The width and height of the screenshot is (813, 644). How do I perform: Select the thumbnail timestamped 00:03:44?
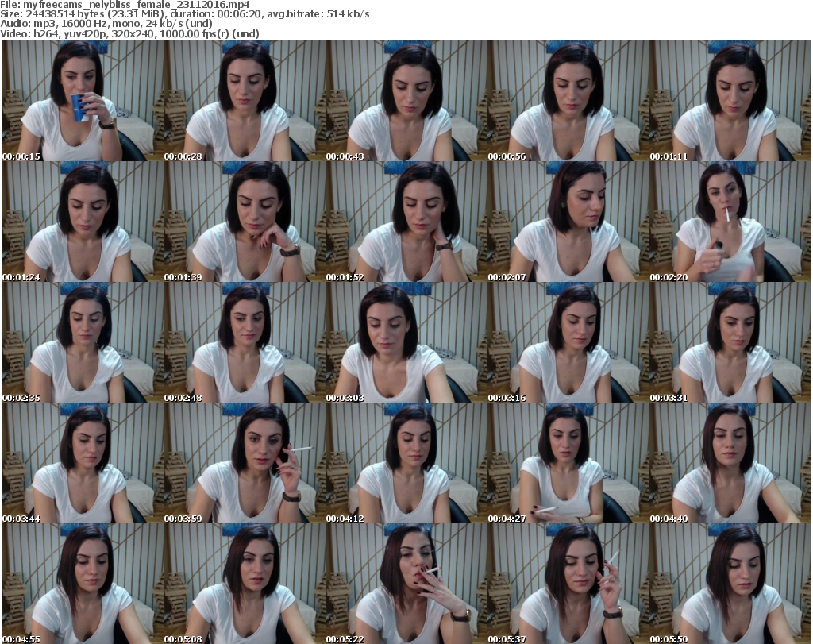pyautogui.click(x=83, y=463)
